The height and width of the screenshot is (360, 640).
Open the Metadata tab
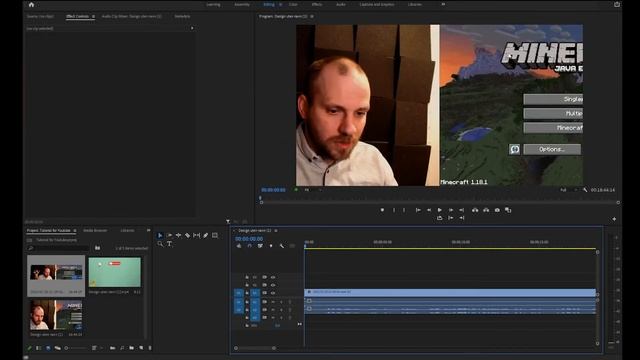(x=182, y=16)
